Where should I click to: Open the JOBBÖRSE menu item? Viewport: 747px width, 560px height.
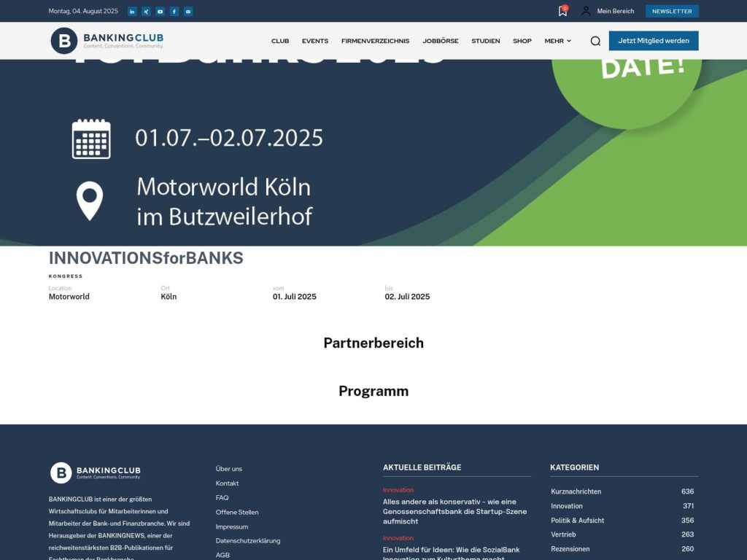(441, 41)
